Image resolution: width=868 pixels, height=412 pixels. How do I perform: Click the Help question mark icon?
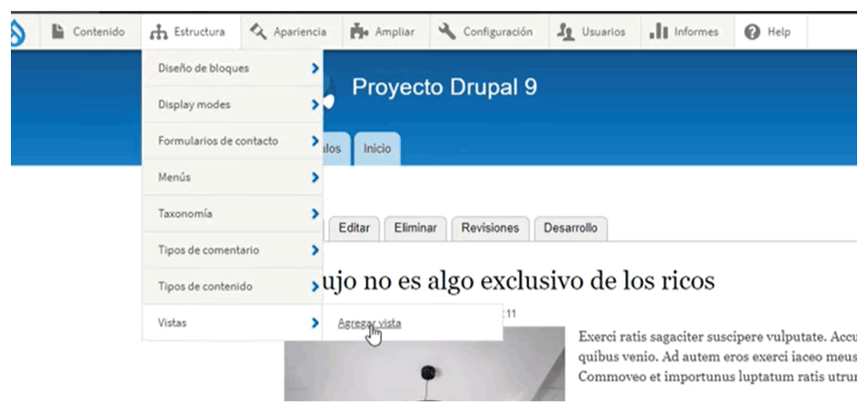click(x=752, y=32)
